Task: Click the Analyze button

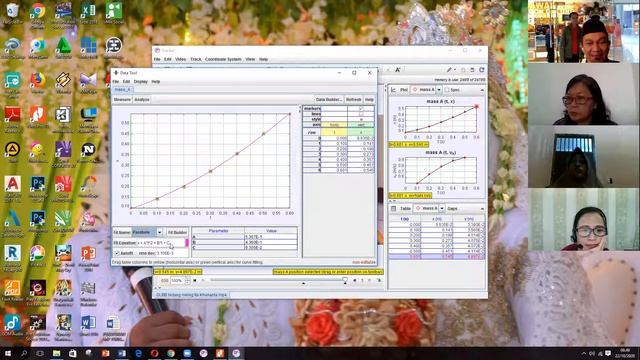Action: coord(142,100)
